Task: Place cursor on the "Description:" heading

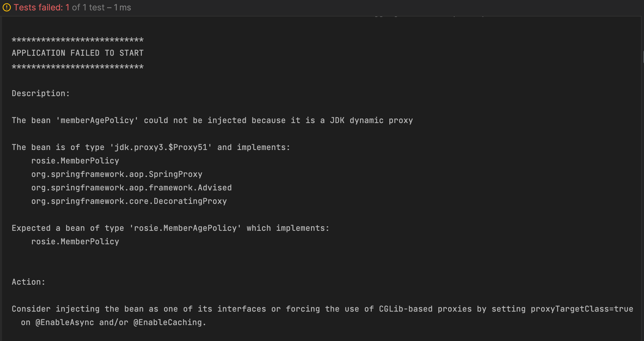Action: [x=41, y=93]
